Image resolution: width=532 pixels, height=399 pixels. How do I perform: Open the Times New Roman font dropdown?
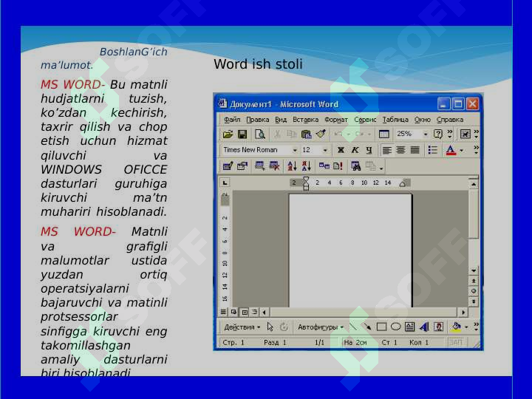[x=295, y=150]
